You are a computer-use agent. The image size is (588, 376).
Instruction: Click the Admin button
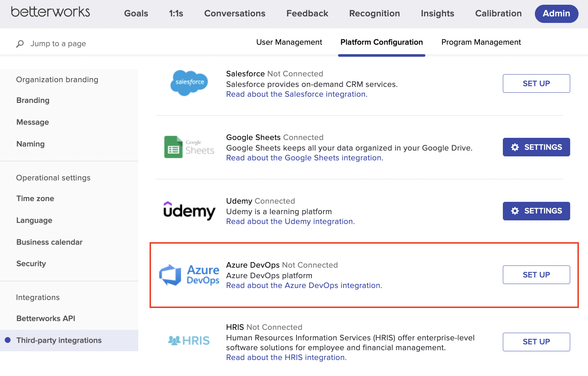click(556, 13)
